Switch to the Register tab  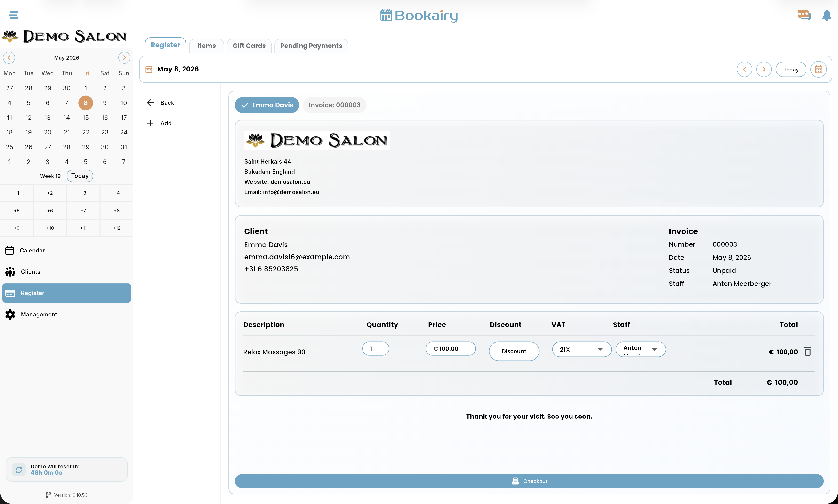(166, 45)
